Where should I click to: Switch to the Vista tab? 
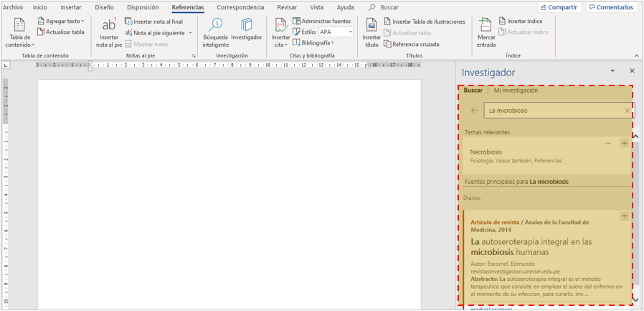[317, 7]
